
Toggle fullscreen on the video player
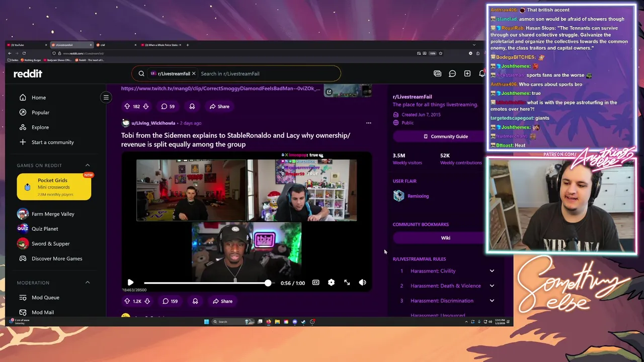tap(347, 283)
